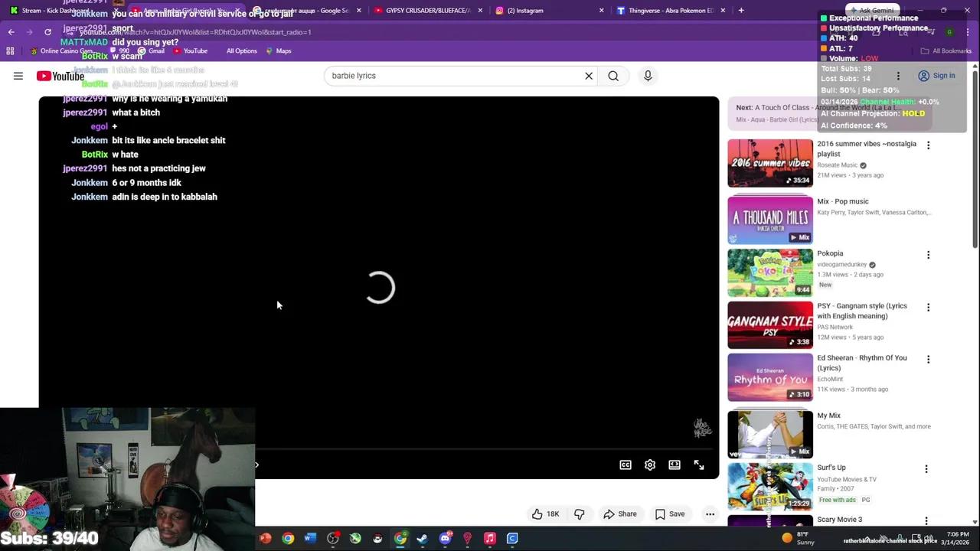Switch to the Google Search tab

(x=306, y=11)
